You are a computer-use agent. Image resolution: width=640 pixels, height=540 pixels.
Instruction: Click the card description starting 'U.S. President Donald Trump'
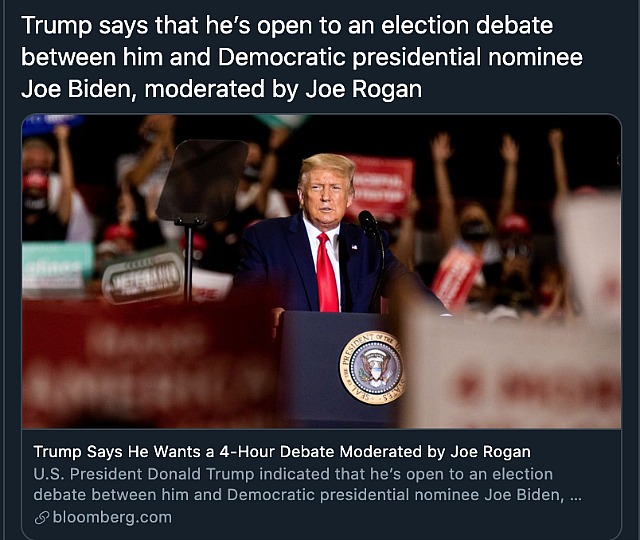tap(307, 484)
